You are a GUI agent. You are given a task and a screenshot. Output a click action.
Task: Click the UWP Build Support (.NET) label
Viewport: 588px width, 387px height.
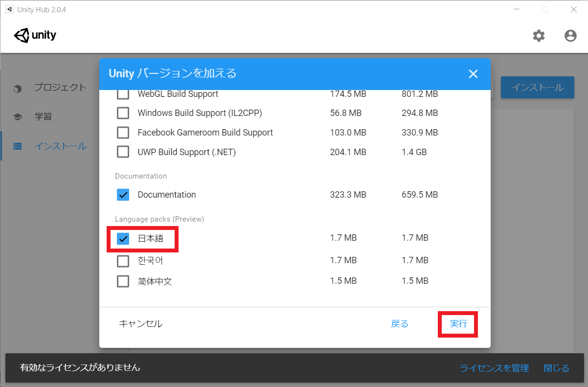(187, 152)
